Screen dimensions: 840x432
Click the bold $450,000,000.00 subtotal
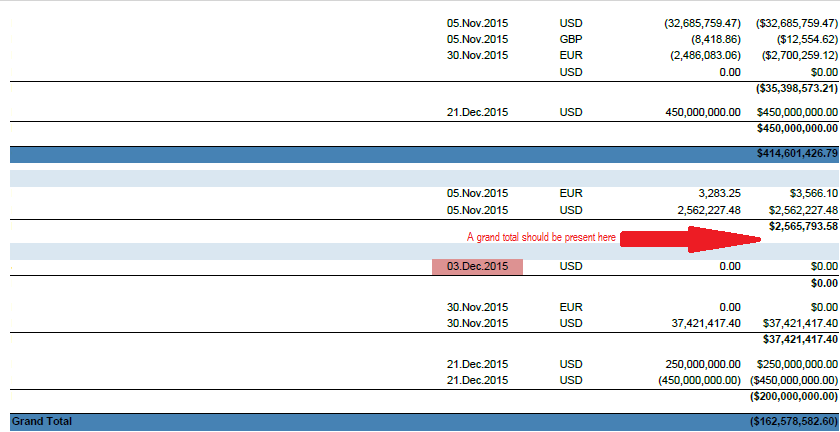click(797, 128)
